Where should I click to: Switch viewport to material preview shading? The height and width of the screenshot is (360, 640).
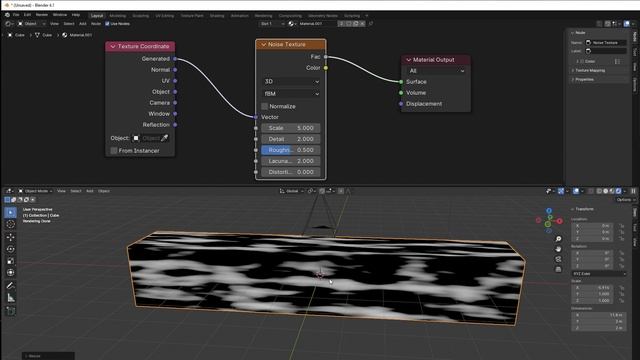pos(612,191)
